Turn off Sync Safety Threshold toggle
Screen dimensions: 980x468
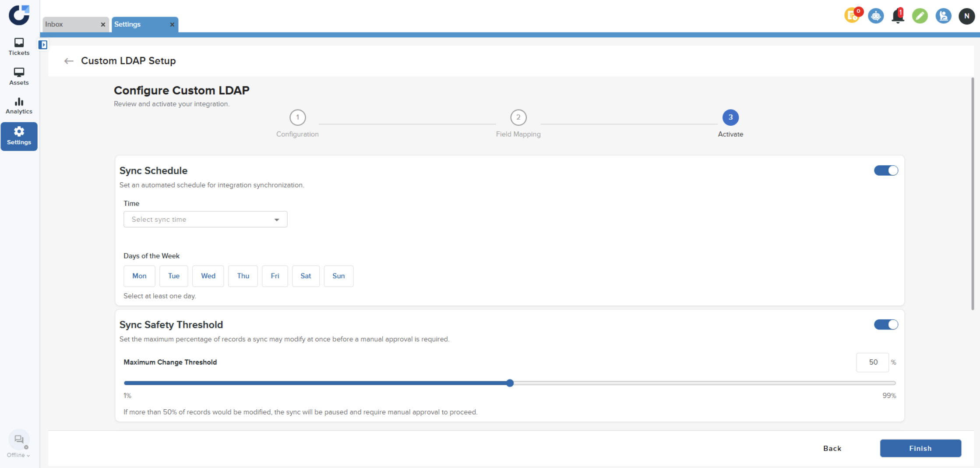coord(885,325)
